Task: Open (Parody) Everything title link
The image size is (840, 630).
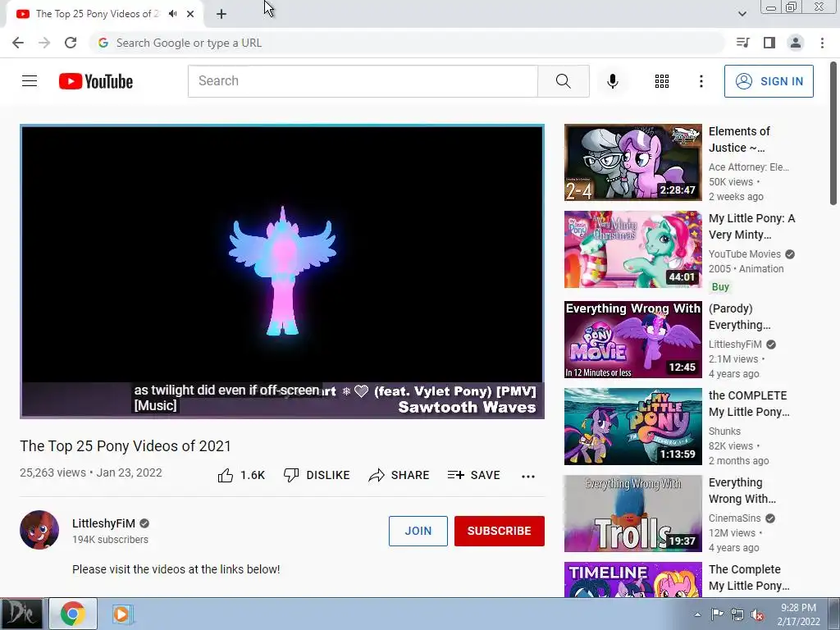Action: tap(739, 317)
